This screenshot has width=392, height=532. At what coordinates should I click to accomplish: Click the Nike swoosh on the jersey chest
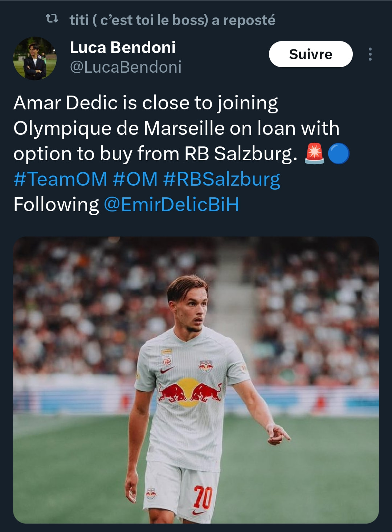coord(167,370)
